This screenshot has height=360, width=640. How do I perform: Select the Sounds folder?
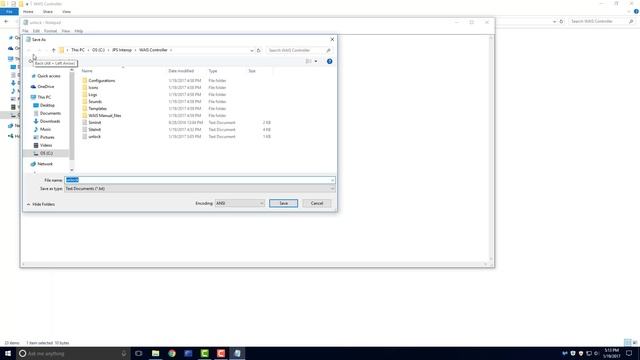point(95,101)
